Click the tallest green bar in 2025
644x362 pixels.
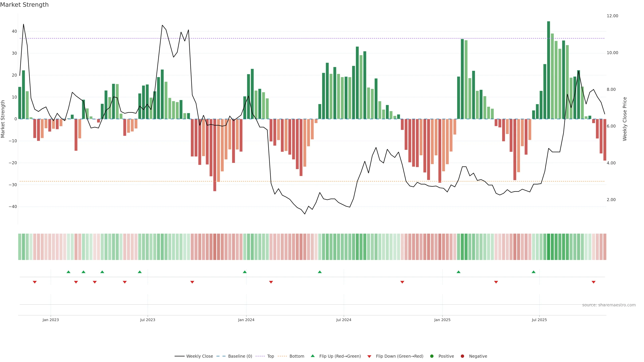(x=549, y=70)
